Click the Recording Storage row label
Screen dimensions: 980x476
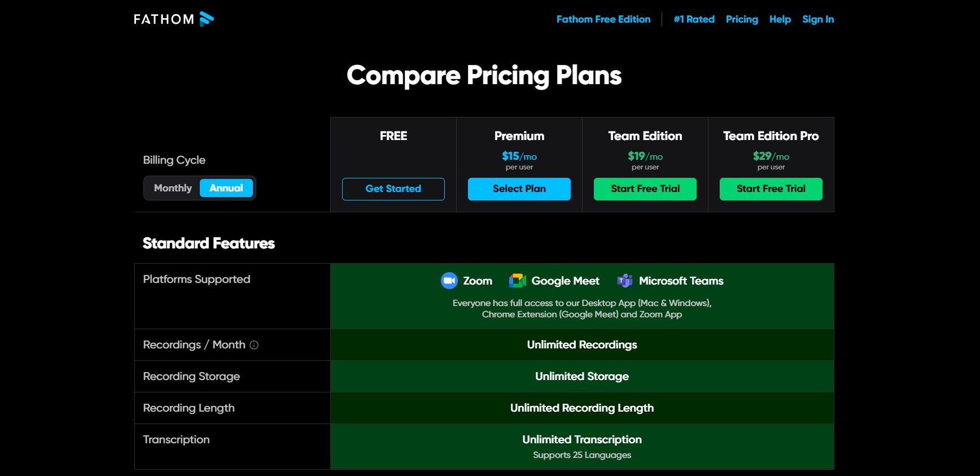(191, 377)
